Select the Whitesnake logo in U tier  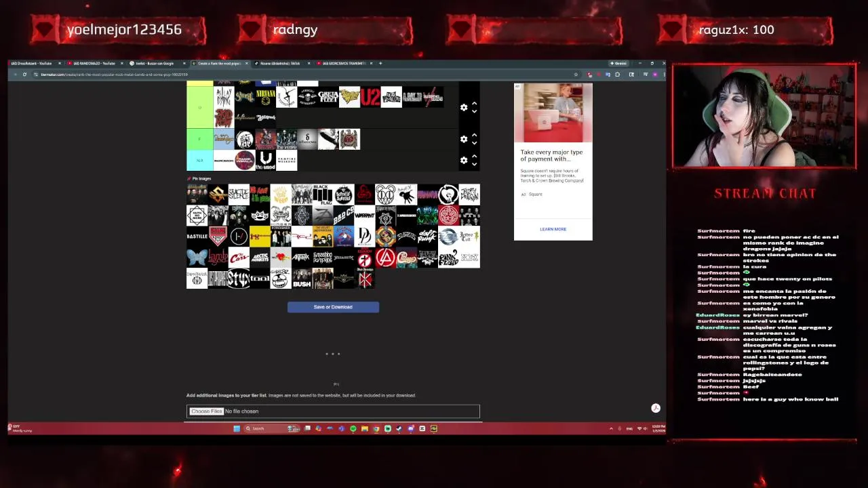point(266,118)
